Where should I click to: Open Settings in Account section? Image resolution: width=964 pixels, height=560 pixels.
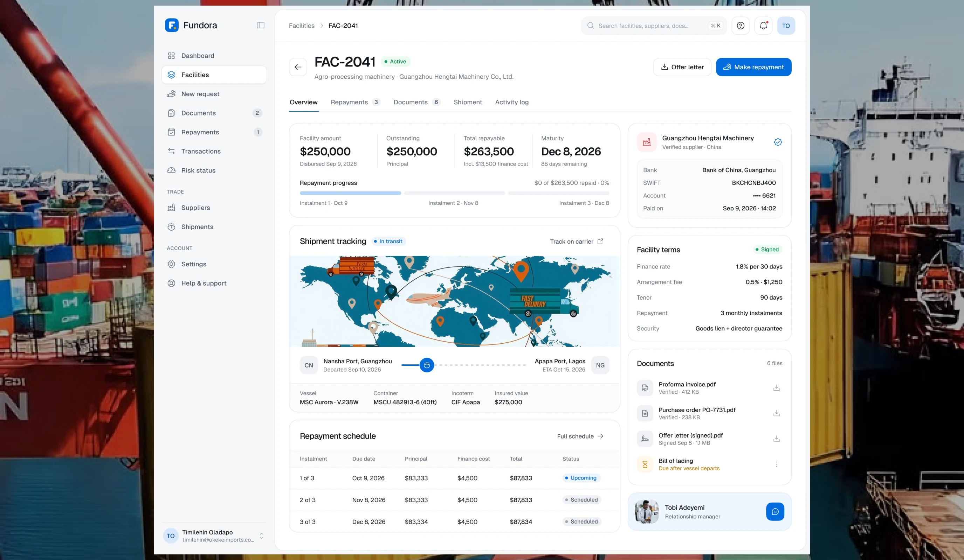click(214, 264)
